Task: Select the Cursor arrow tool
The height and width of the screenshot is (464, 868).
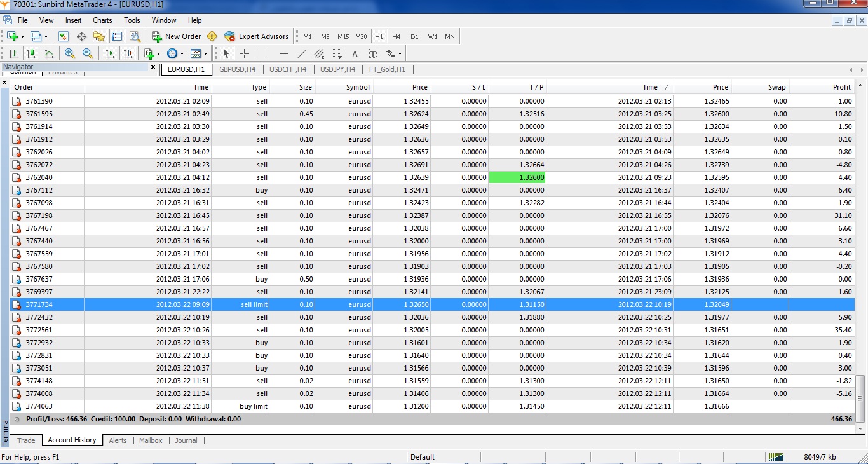Action: (226, 53)
